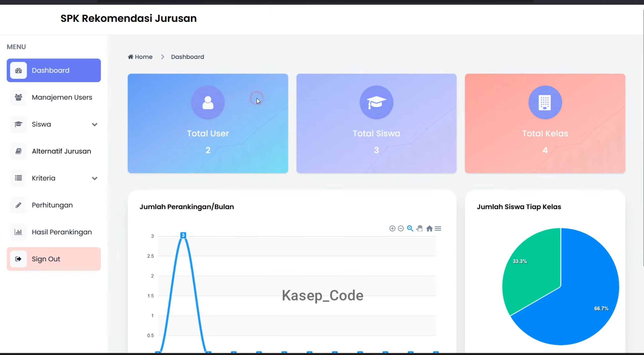
Task: Open Manajemen Users menu item
Action: coord(54,97)
